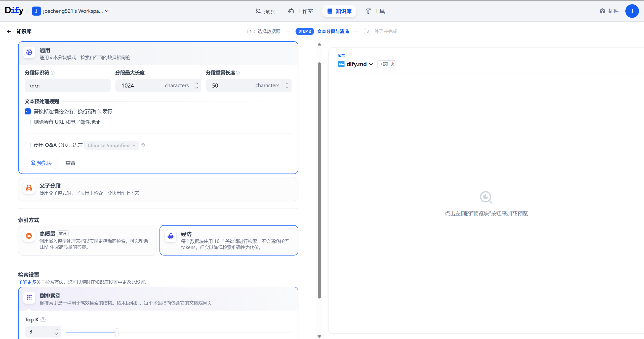Select the 经济 indexing method

pos(228,240)
